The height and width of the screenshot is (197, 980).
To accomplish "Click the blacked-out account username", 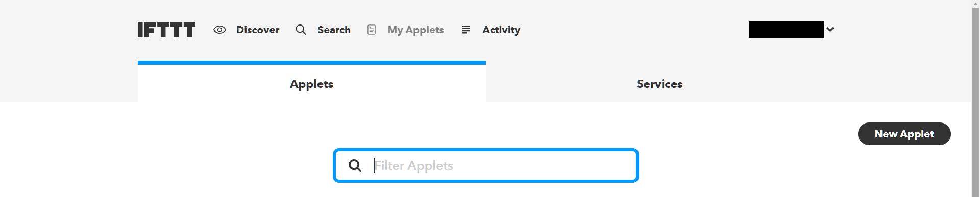I will pos(786,30).
